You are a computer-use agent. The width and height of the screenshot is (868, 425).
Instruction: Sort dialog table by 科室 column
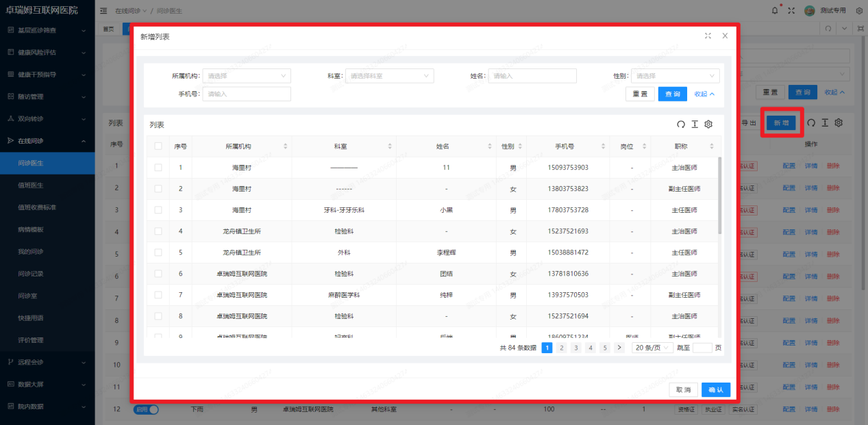coord(390,146)
